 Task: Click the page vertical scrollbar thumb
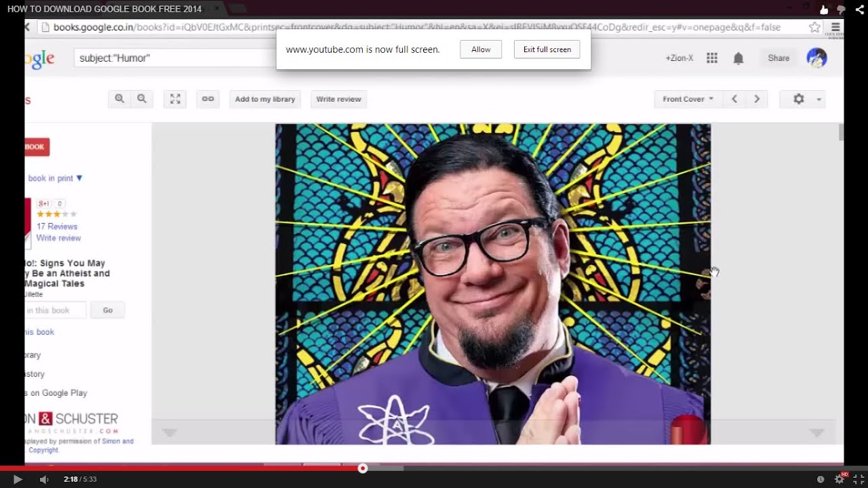[842, 132]
